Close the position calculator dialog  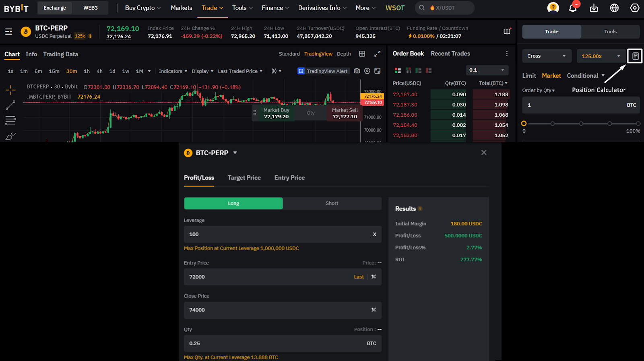tap(484, 153)
